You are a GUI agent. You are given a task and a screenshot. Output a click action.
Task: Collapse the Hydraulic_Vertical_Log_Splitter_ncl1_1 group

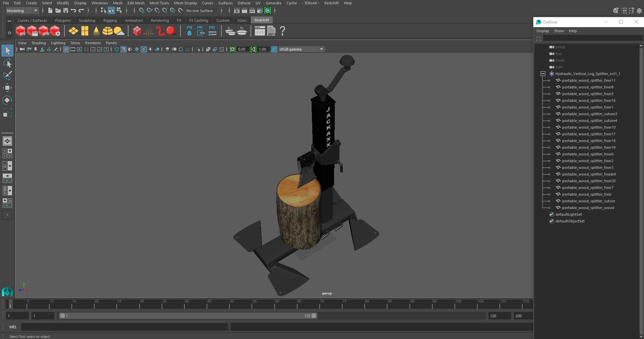click(543, 74)
